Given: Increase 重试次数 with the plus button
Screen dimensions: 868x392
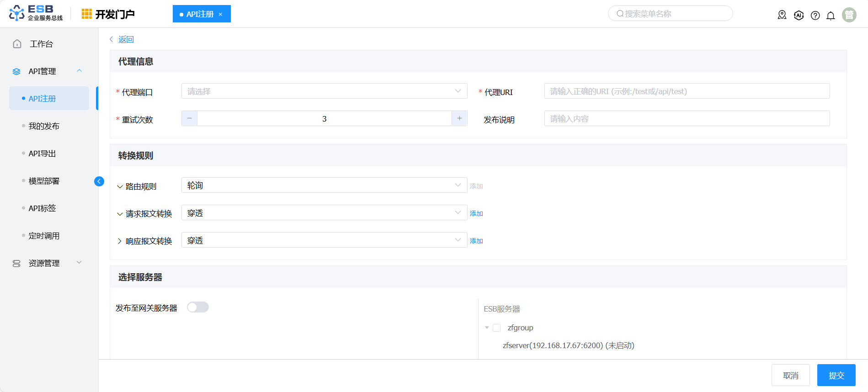Looking at the screenshot, I should [459, 119].
